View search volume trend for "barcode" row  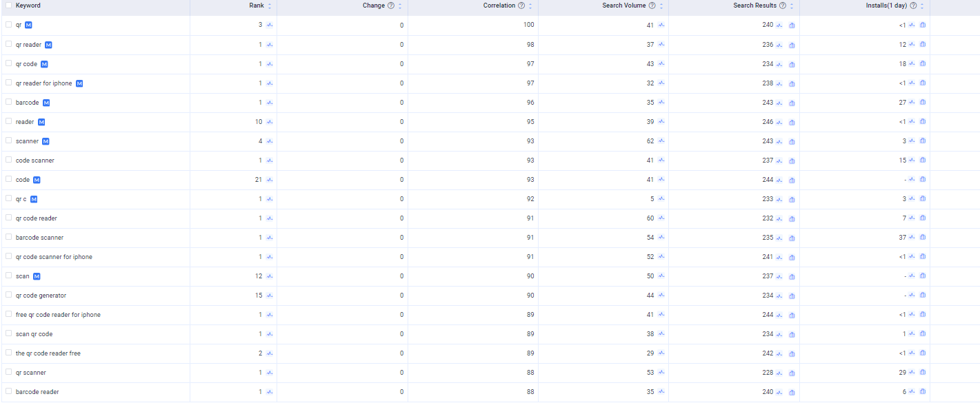pyautogui.click(x=661, y=102)
